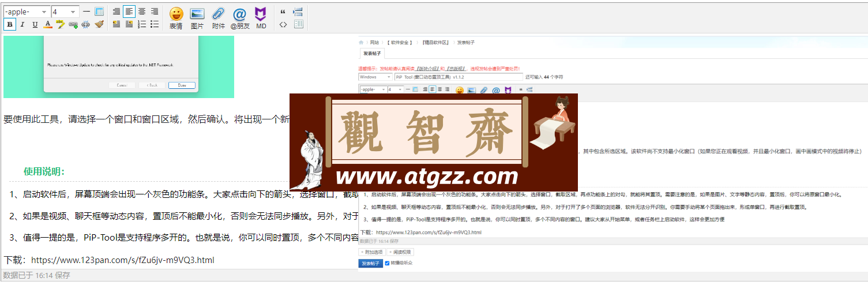Expand the 附加选项 section
Image resolution: width=868 pixels, height=285 pixels.
click(x=371, y=252)
